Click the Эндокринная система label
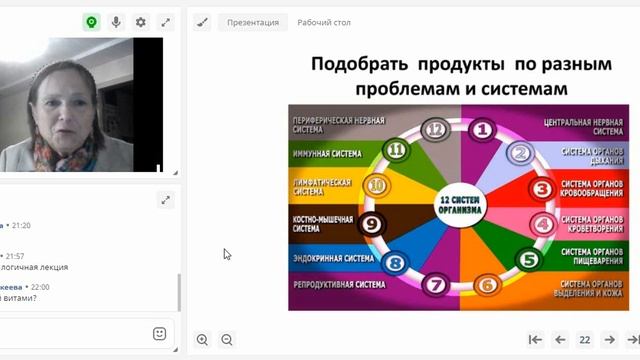640x360 pixels. [x=333, y=258]
